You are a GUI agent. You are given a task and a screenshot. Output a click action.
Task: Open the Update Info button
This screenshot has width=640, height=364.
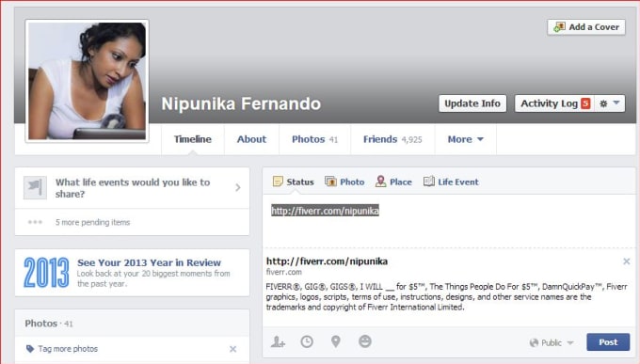(x=472, y=103)
